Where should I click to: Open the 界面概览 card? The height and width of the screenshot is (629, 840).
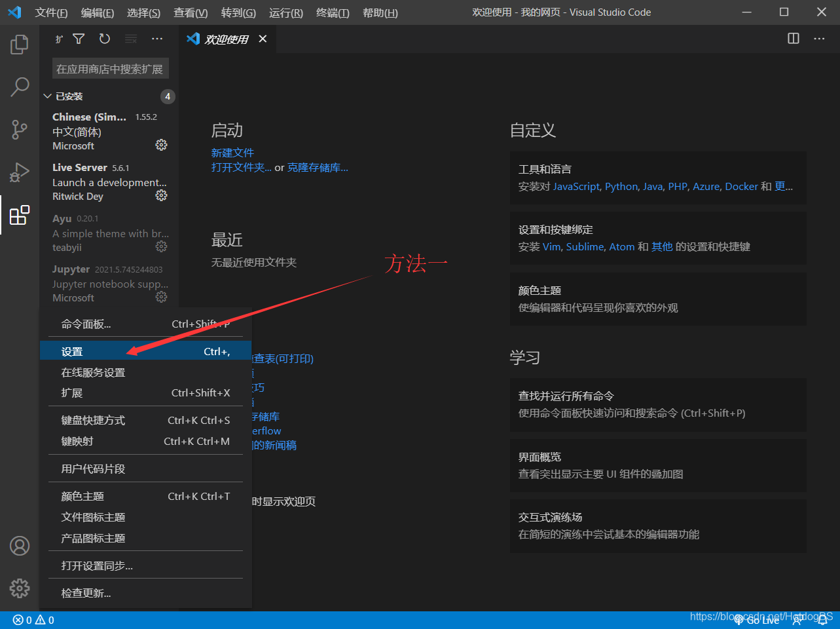[658, 465]
